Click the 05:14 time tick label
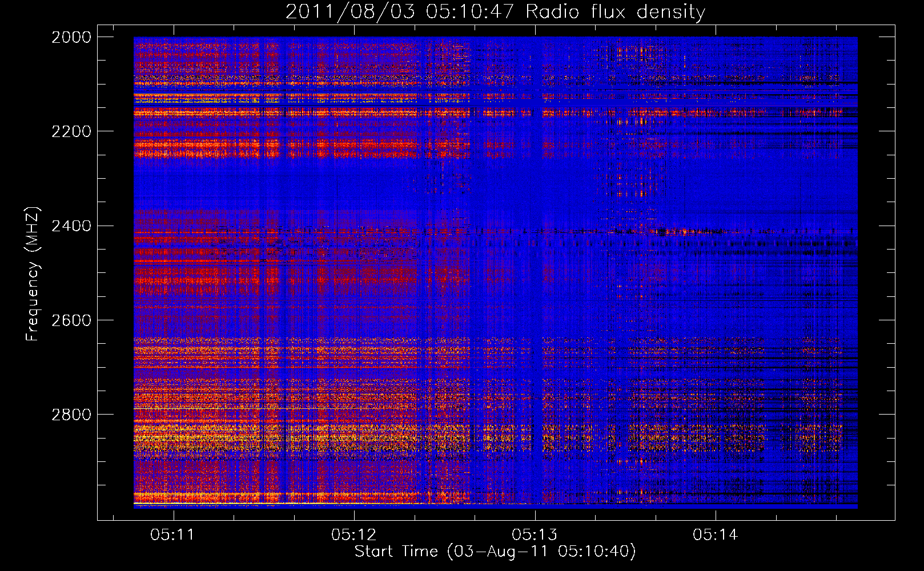924x571 pixels. pyautogui.click(x=716, y=535)
